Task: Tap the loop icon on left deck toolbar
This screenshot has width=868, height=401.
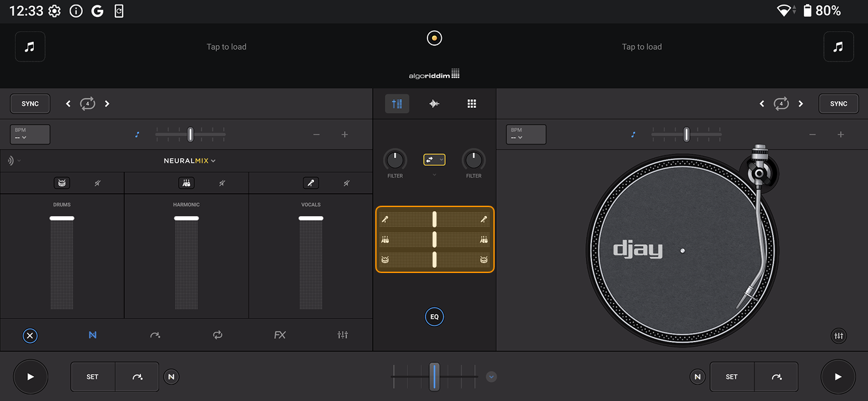Action: click(217, 334)
